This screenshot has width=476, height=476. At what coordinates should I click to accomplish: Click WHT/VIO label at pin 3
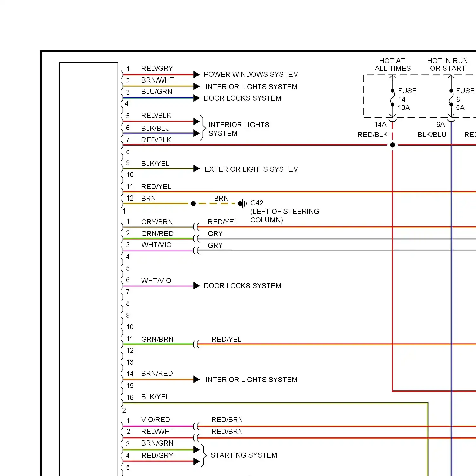[x=156, y=245]
